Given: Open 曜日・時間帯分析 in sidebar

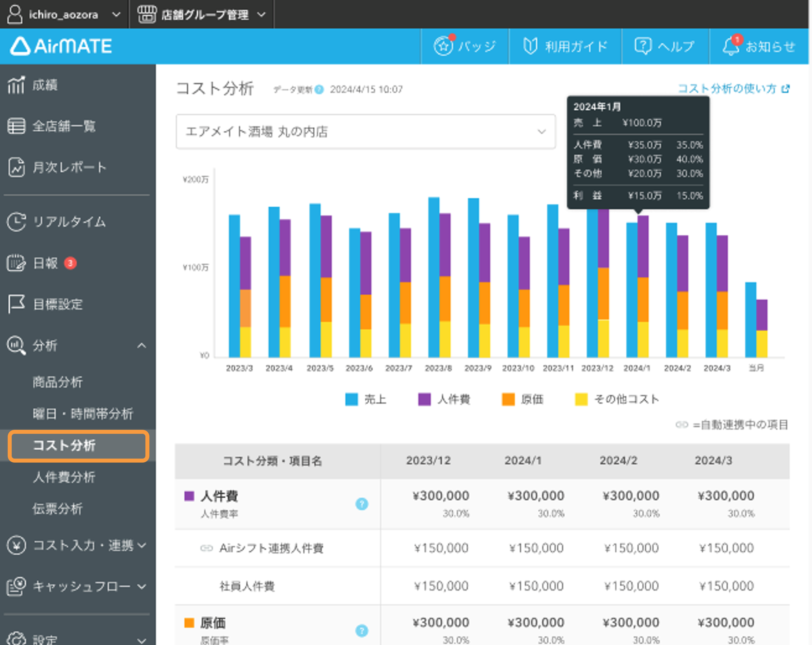Looking at the screenshot, I should pos(83,414).
